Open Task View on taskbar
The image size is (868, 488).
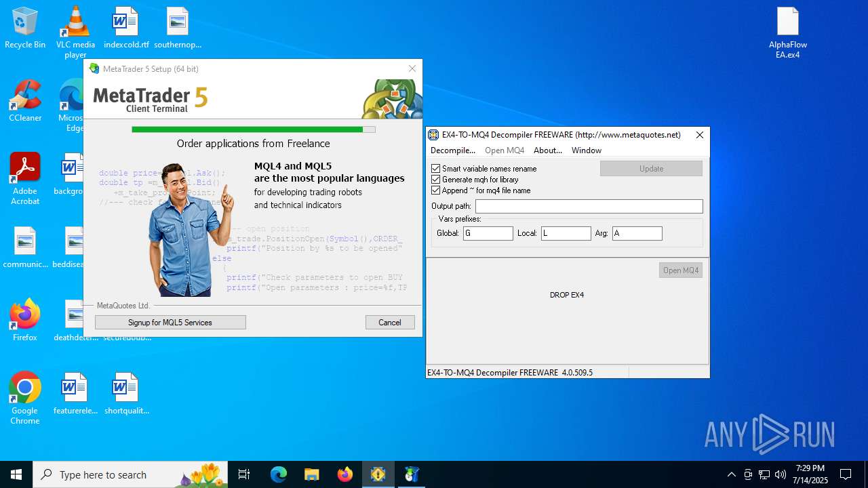tap(244, 474)
